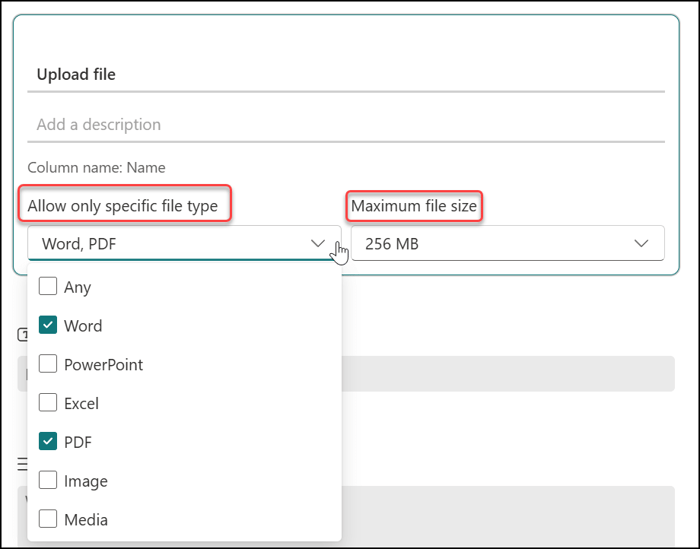Image resolution: width=700 pixels, height=549 pixels.
Task: Click the Allow only specific file type label
Action: tap(123, 206)
